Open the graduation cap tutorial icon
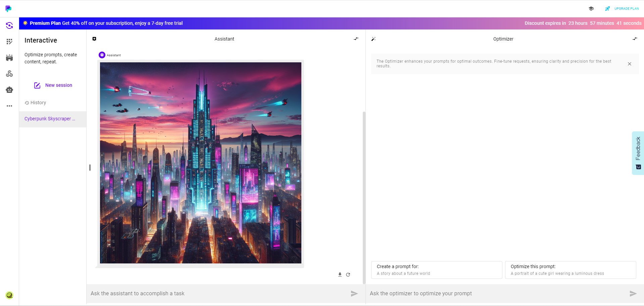The image size is (644, 306). (x=591, y=9)
